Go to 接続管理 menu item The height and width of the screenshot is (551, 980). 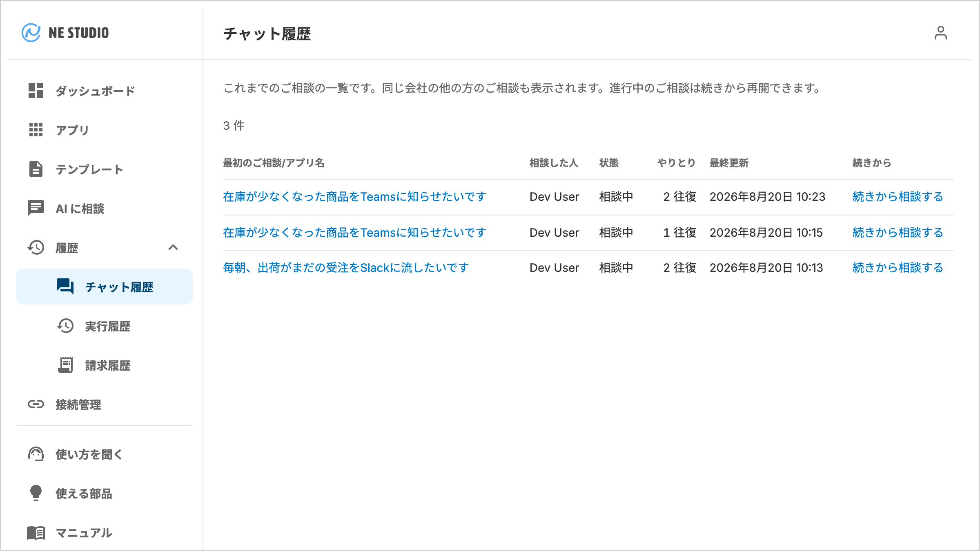coord(105,404)
